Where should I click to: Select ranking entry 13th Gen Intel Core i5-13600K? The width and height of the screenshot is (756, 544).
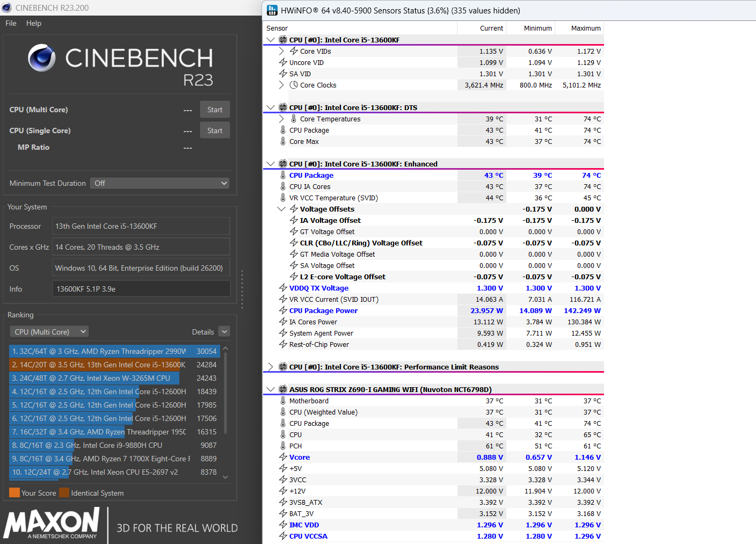point(114,365)
